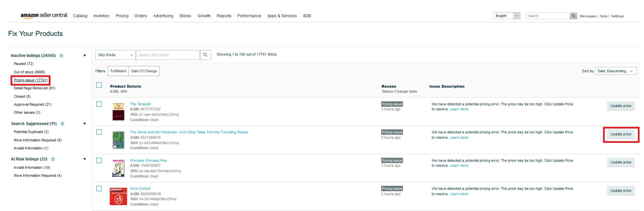Open The Tempest book cover thumbnail
Screen dimensions: 644x211
click(x=118, y=112)
